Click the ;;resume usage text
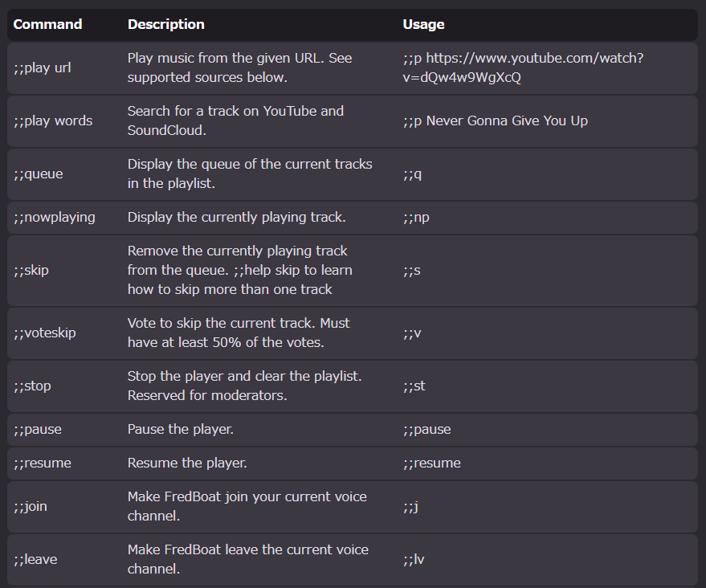This screenshot has height=588, width=706. coord(432,463)
